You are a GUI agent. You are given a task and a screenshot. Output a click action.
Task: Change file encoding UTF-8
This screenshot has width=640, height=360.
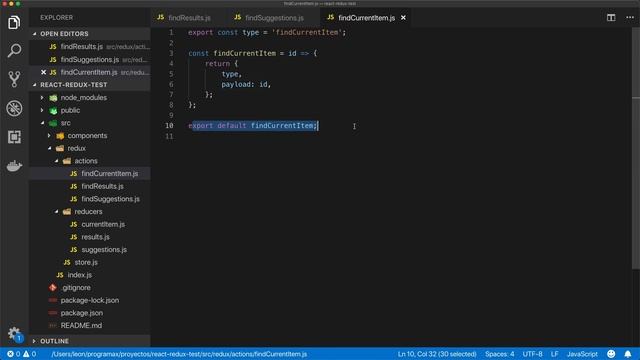[532, 354]
